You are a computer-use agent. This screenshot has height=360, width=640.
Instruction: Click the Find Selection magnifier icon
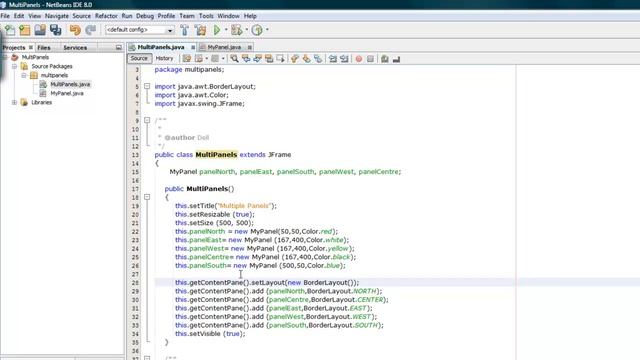[234, 59]
